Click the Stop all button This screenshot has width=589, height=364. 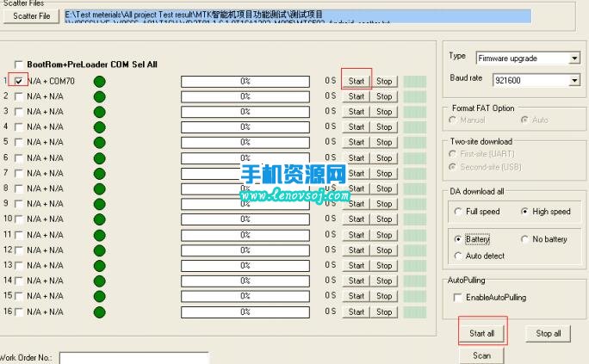549,333
